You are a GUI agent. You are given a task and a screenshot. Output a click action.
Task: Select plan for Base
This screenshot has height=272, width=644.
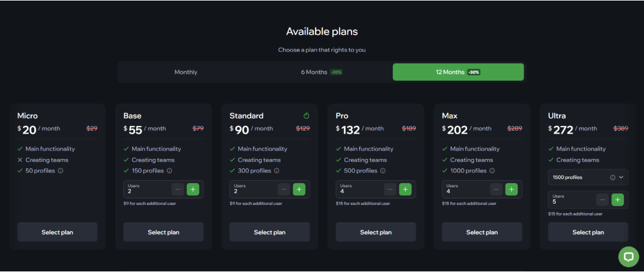pyautogui.click(x=163, y=232)
